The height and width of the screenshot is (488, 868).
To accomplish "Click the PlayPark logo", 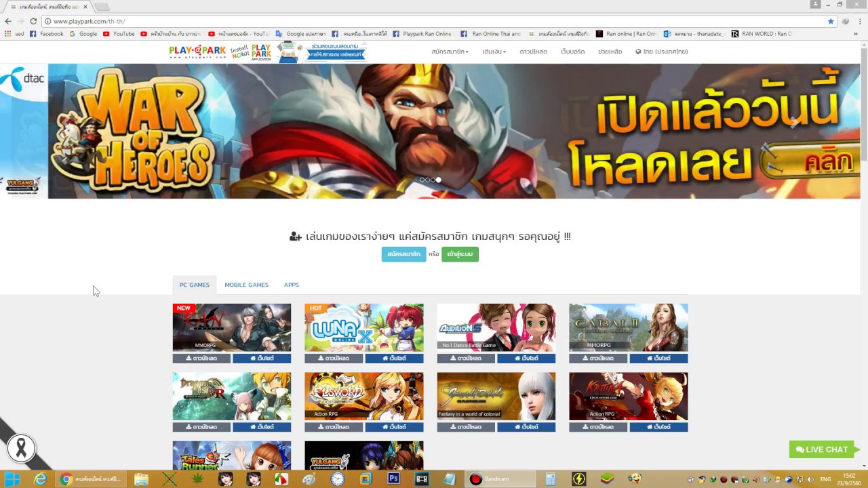I will 197,52.
